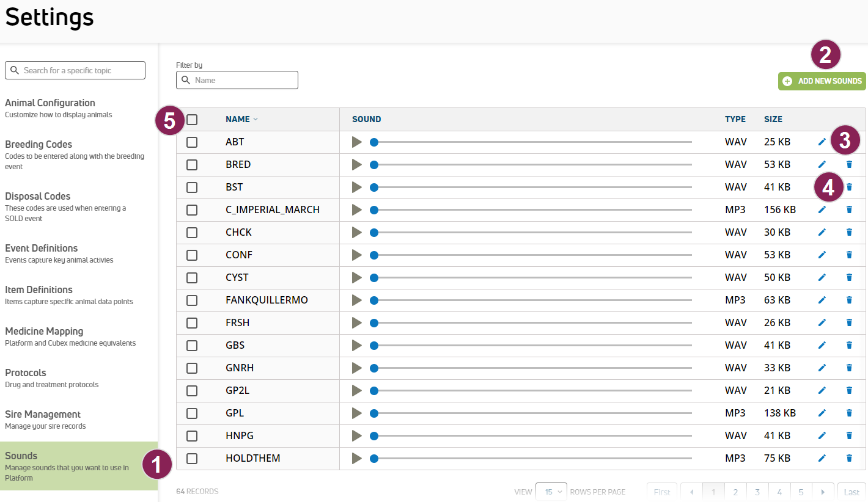Click the trash icon for GPL
The width and height of the screenshot is (868, 502).
point(849,413)
